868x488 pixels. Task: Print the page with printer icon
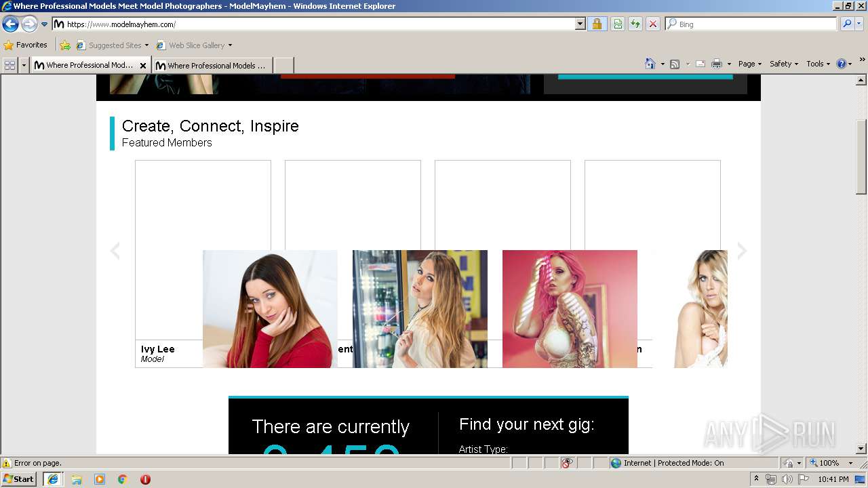click(x=717, y=64)
